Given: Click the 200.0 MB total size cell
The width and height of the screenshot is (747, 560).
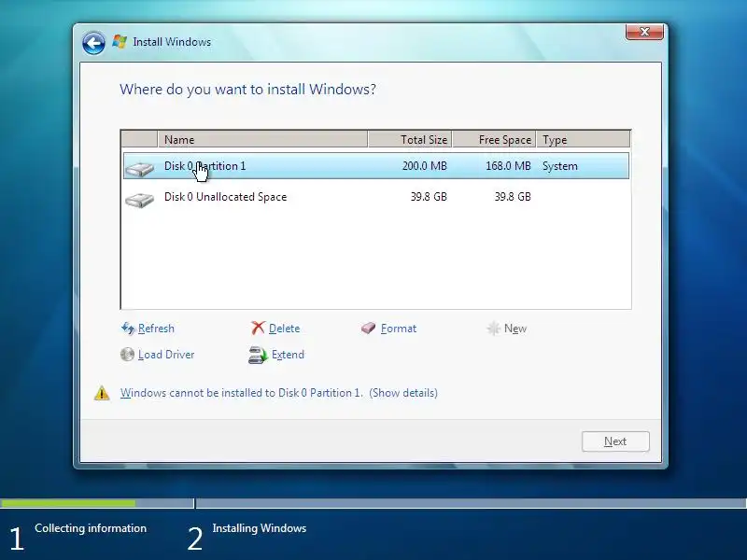Looking at the screenshot, I should point(425,166).
